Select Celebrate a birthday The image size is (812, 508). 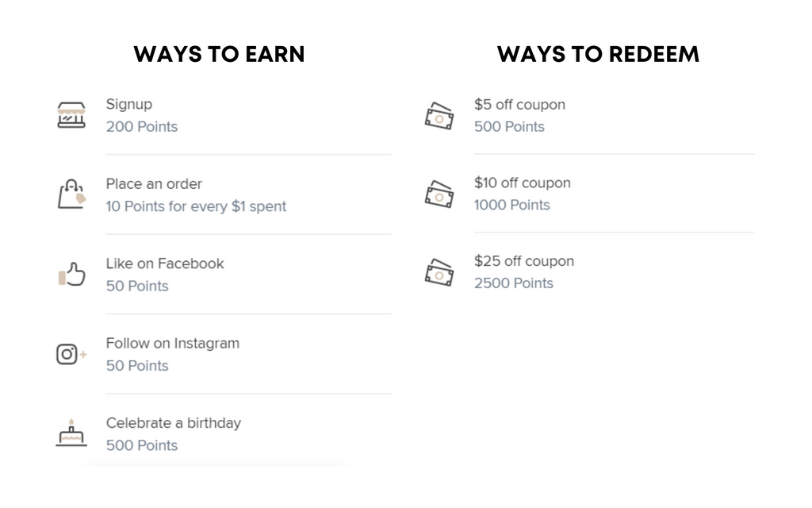[x=224, y=434]
